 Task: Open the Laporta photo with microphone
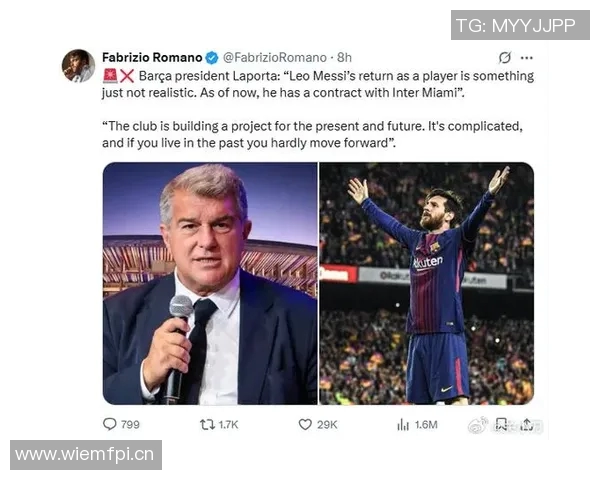click(209, 283)
